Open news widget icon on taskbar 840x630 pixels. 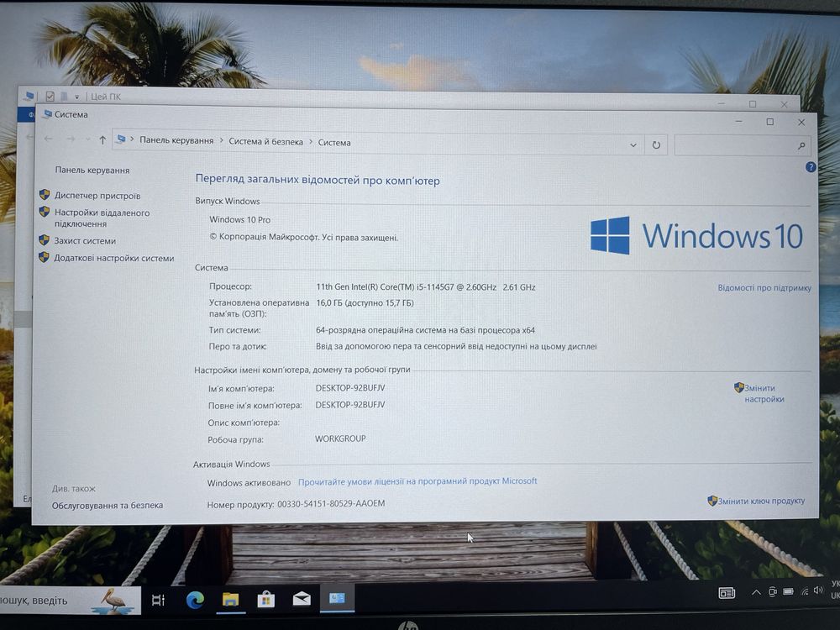(727, 592)
